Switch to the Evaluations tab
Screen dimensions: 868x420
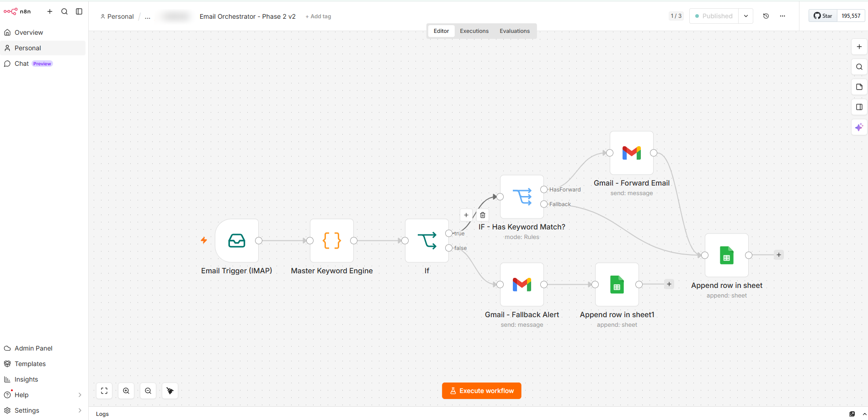(x=515, y=31)
